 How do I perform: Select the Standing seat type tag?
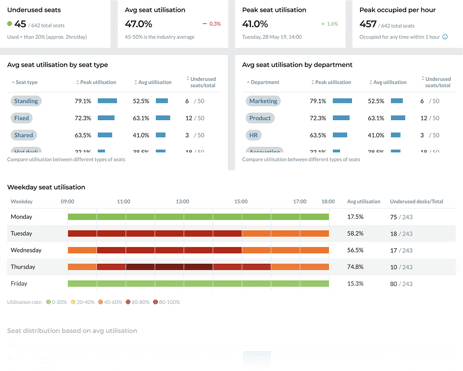point(26,101)
